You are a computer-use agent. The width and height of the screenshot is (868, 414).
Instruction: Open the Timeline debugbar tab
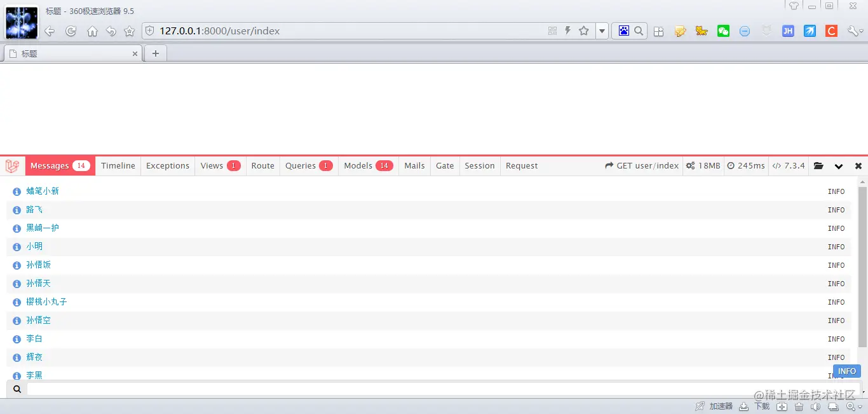118,166
